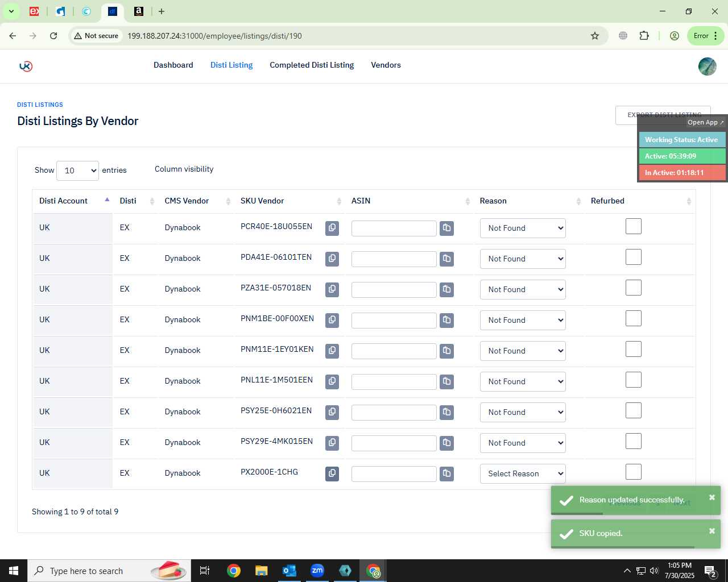The height and width of the screenshot is (582, 728).
Task: Tick Refurbed checkbox for PSY29E-4MK015EN
Action: pyautogui.click(x=634, y=441)
